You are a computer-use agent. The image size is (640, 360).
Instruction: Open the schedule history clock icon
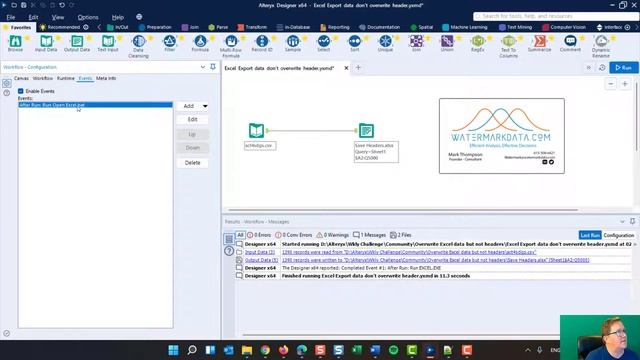pyautogui.click(x=602, y=68)
